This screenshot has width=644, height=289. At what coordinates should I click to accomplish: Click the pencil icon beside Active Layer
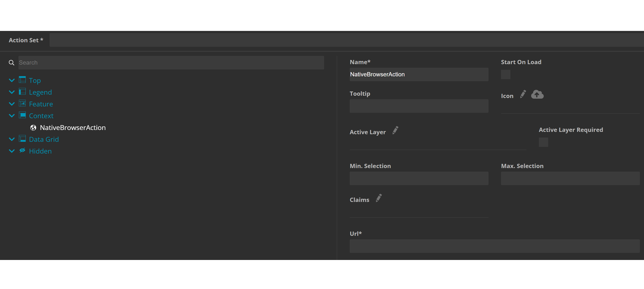(395, 130)
